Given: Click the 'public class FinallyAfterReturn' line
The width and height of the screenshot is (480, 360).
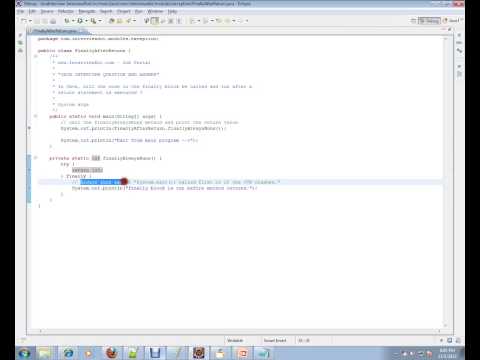Looking at the screenshot, I should click(84, 51).
